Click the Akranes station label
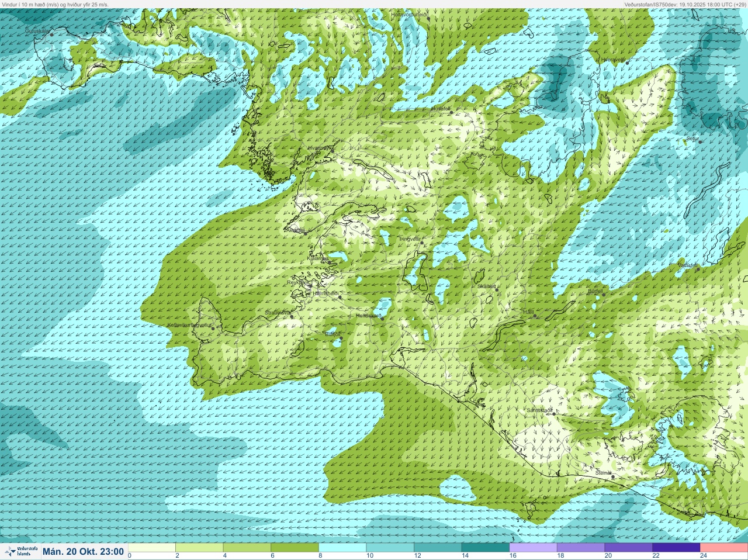 point(296,230)
